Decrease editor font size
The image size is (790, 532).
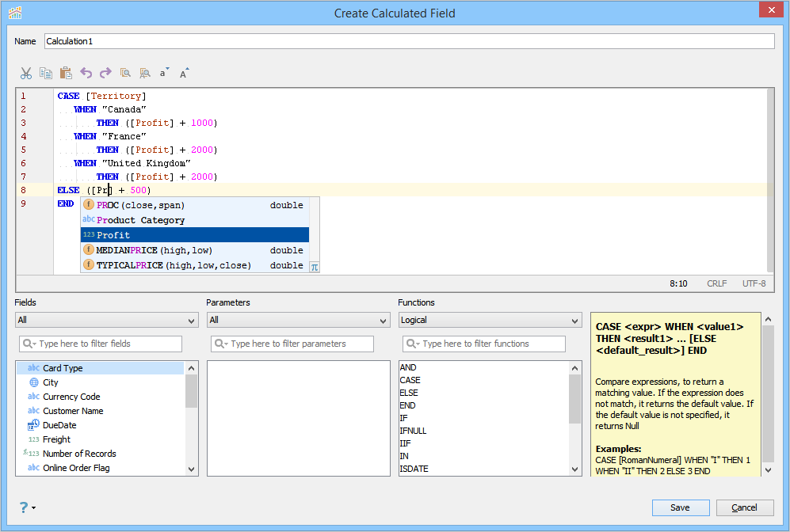point(164,73)
